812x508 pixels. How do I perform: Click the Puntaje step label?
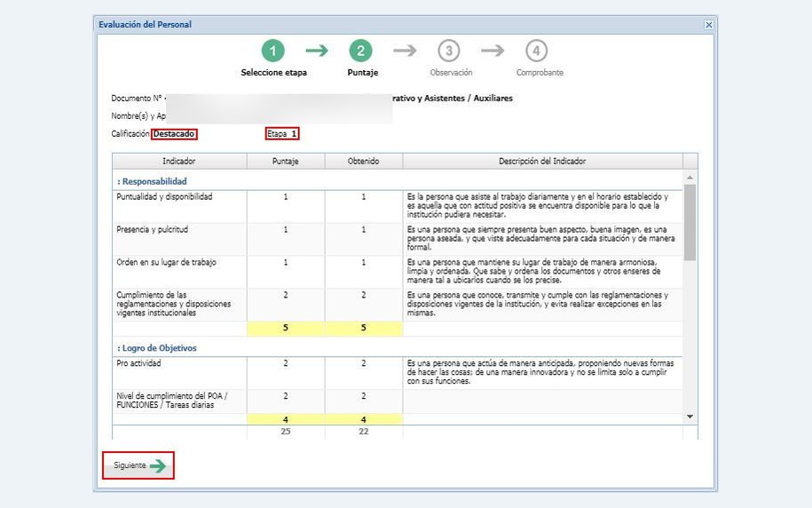362,73
